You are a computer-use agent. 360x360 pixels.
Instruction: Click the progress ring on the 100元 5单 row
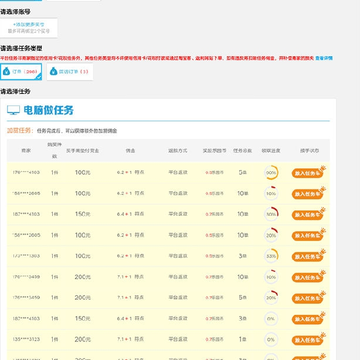click(x=271, y=173)
